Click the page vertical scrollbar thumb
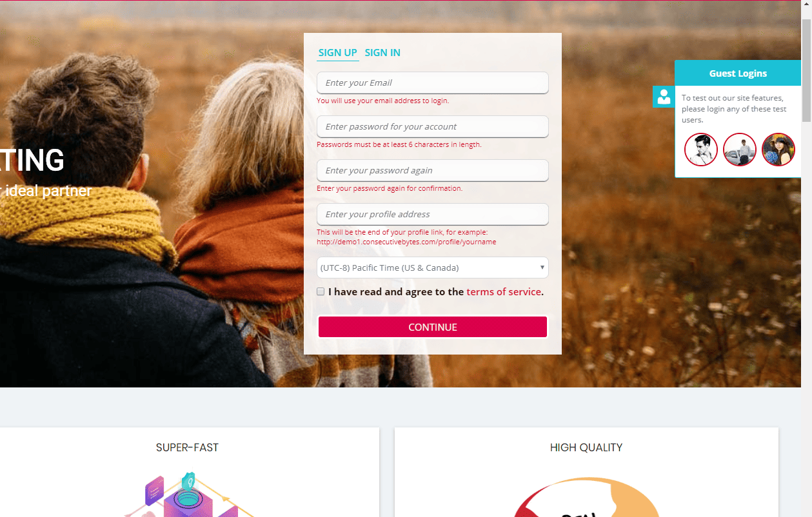The image size is (812, 517). pyautogui.click(x=806, y=70)
